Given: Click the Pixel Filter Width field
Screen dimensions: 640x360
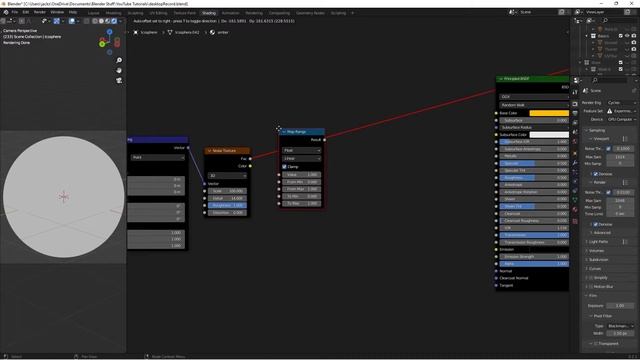Looking at the screenshot, I should pyautogui.click(x=620, y=333).
